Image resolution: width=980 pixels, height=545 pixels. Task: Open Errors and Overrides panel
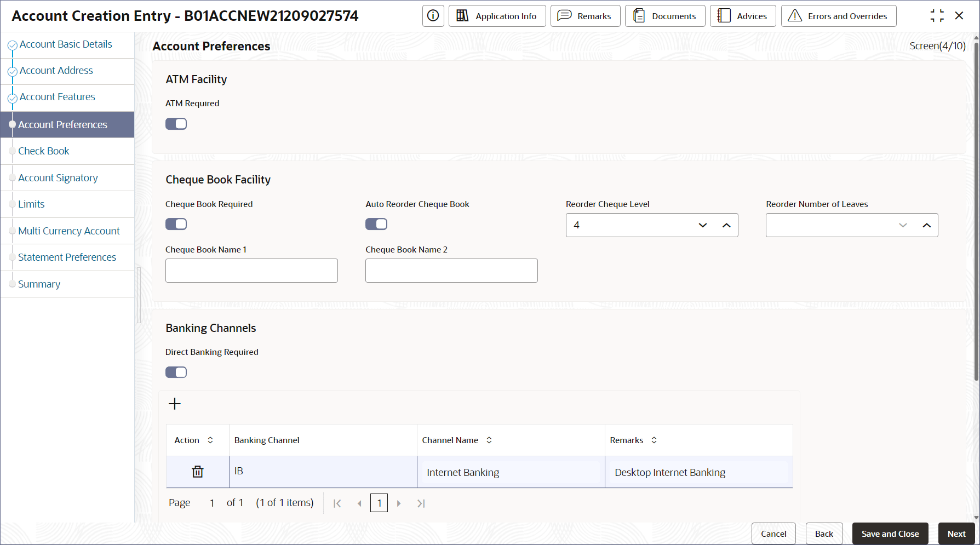(x=839, y=16)
